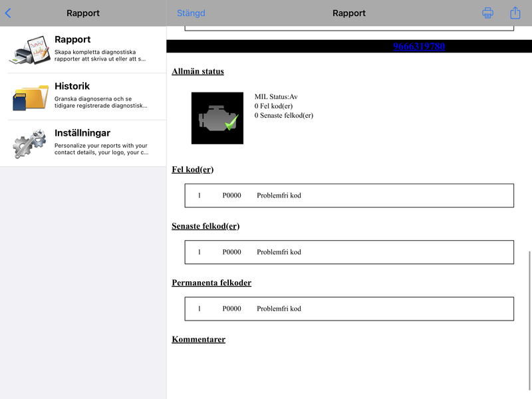Select the Rapport menu entry title
This screenshot has width=532, height=399.
[72, 39]
